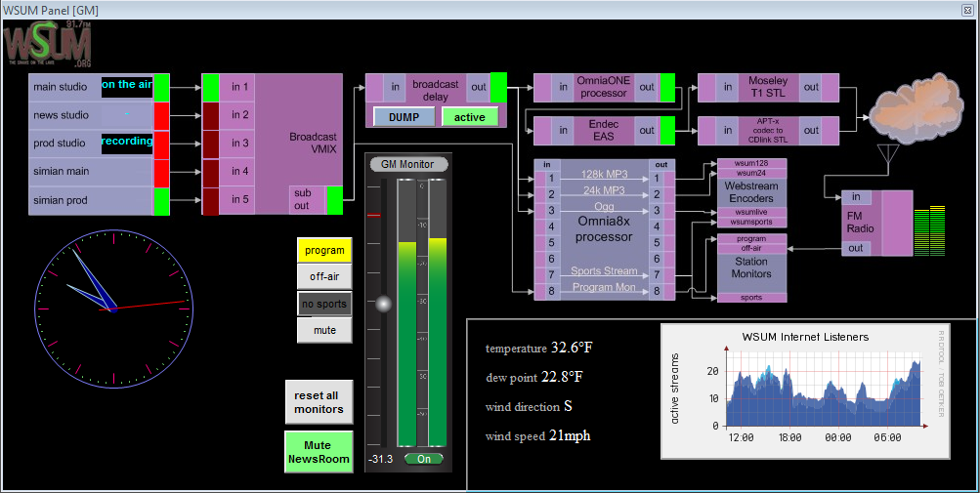Select the off-air monitor source

tap(324, 276)
